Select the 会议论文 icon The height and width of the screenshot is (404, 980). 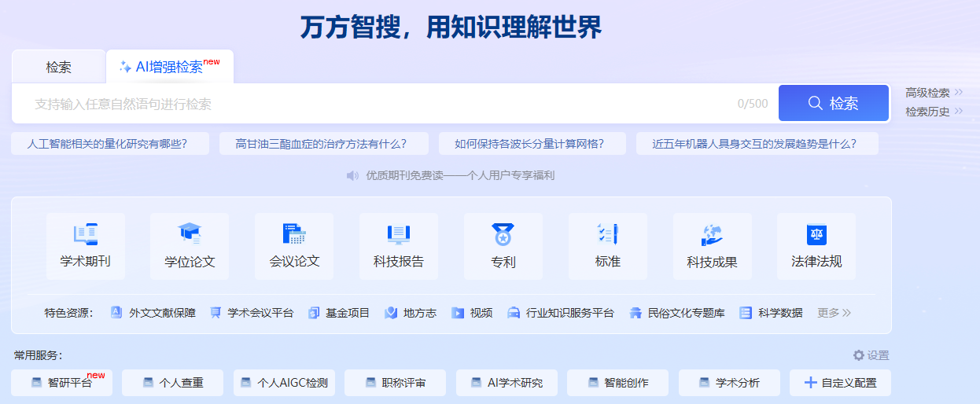click(294, 234)
